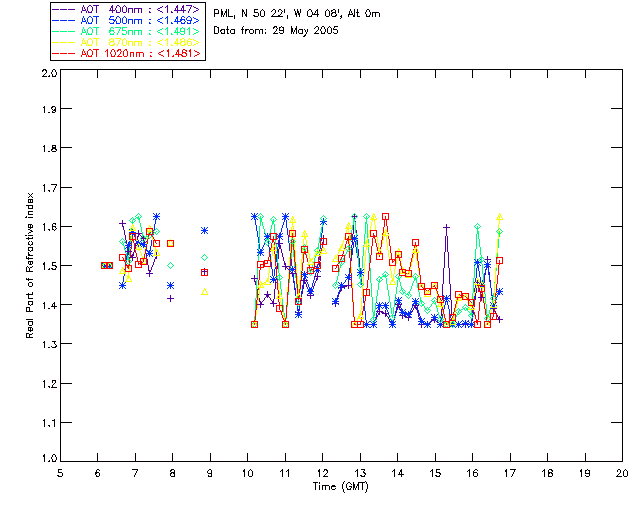
Task: Click the AOT 1020nm legend entry
Action: pyautogui.click(x=127, y=53)
